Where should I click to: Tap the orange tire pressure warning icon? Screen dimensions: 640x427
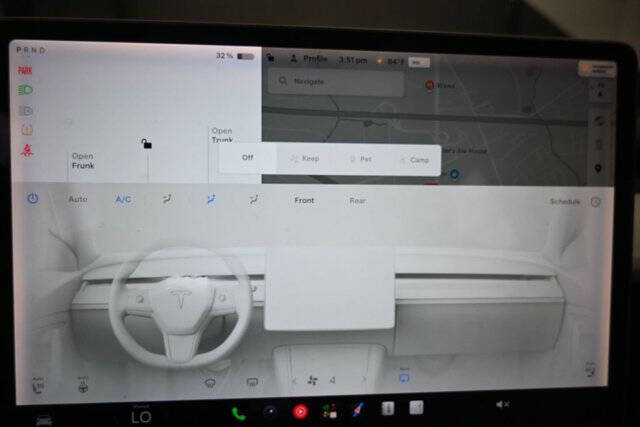point(27,130)
